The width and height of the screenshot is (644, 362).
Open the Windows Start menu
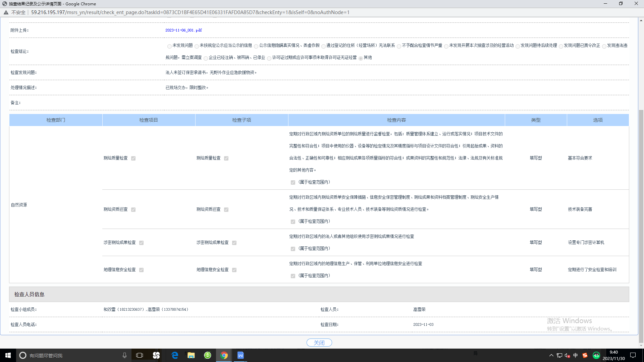coord(8,355)
